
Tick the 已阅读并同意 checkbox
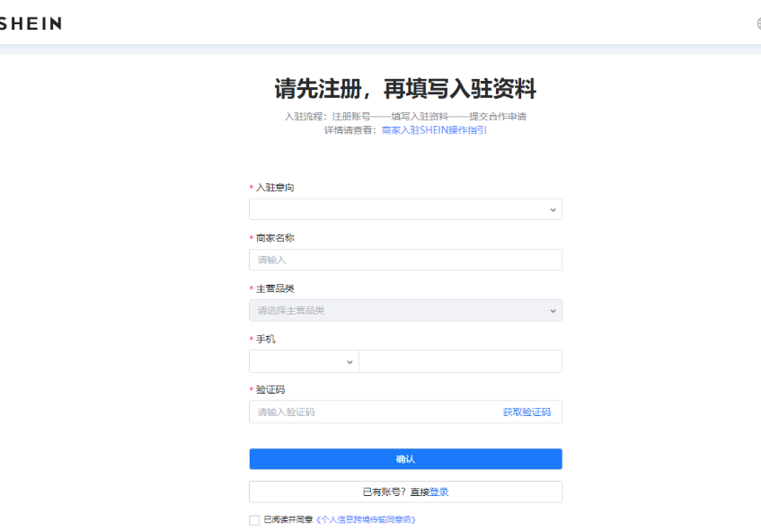pos(254,520)
